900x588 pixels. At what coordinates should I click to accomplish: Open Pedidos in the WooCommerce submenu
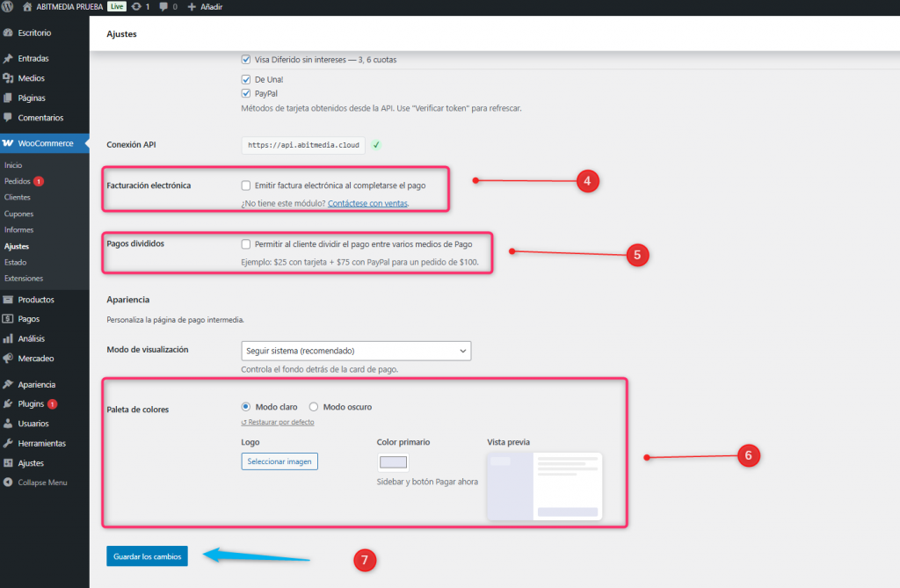(x=18, y=181)
